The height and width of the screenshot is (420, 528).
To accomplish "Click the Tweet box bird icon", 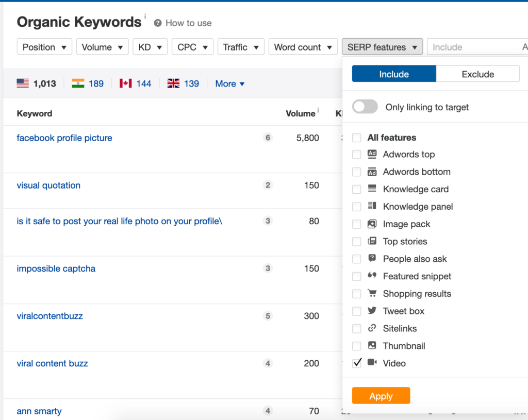I will click(372, 311).
